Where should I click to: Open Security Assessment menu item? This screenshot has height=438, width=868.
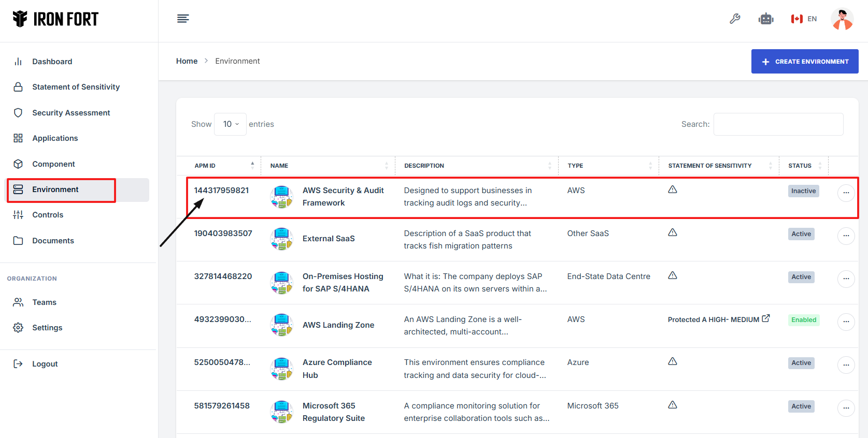pos(71,113)
